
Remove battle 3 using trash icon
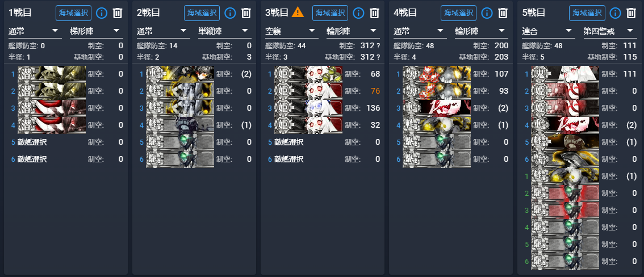(x=374, y=13)
